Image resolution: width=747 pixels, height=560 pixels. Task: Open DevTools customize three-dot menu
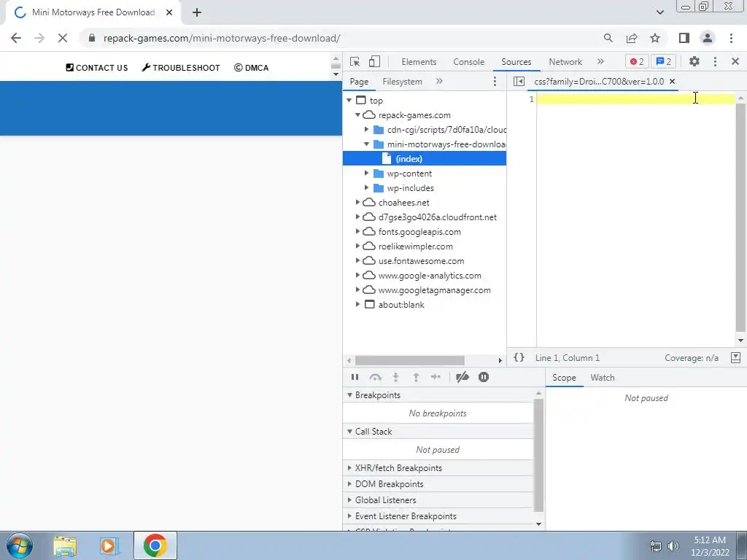pos(715,61)
